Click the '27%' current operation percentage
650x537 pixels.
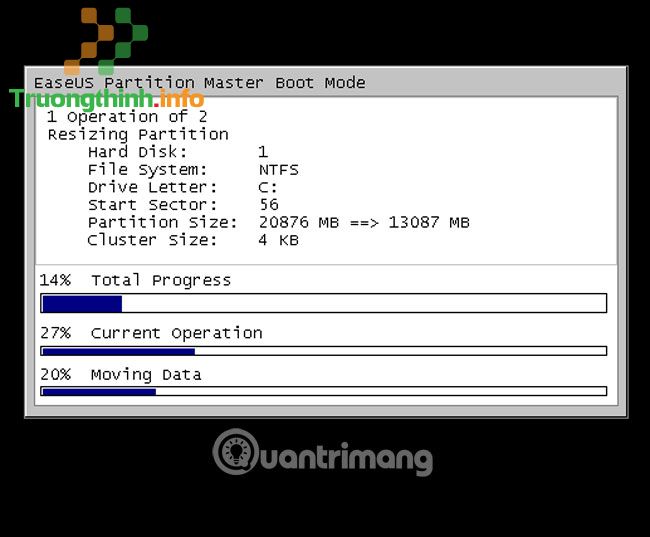pos(56,333)
